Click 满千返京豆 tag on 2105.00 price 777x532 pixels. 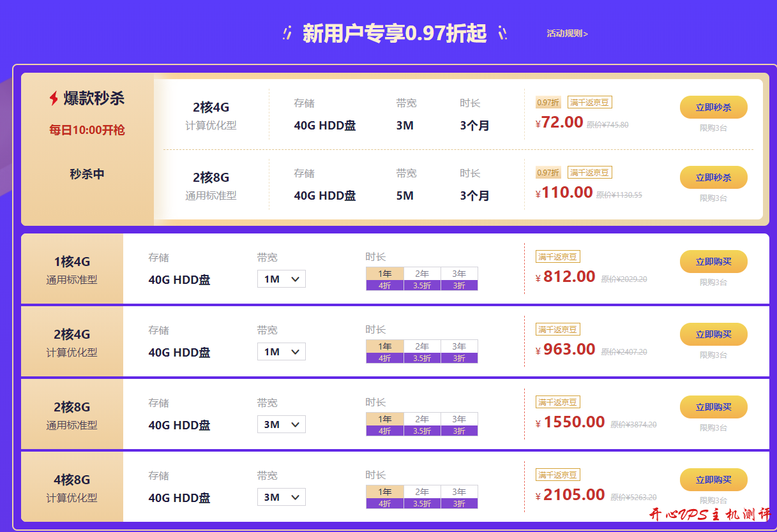click(x=557, y=475)
